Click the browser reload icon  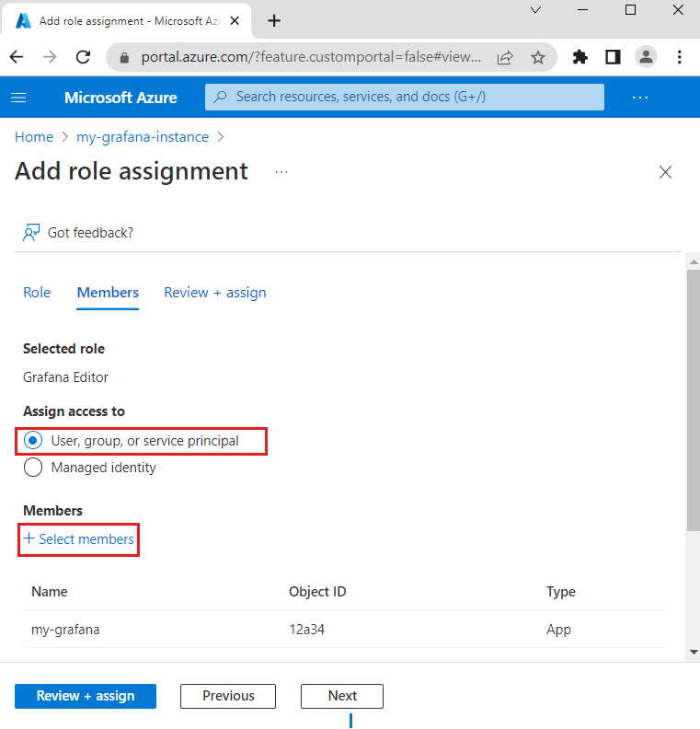[83, 57]
